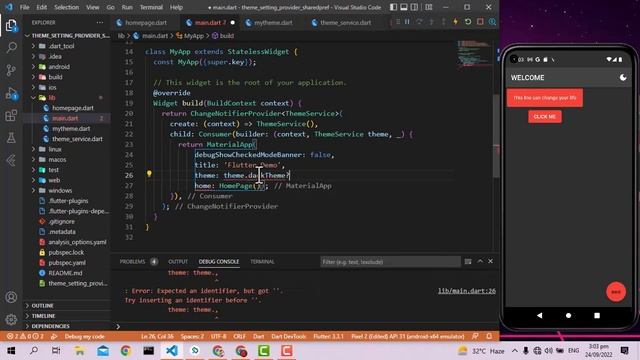Open the Selection menu
The height and width of the screenshot is (360, 640).
click(x=66, y=7)
